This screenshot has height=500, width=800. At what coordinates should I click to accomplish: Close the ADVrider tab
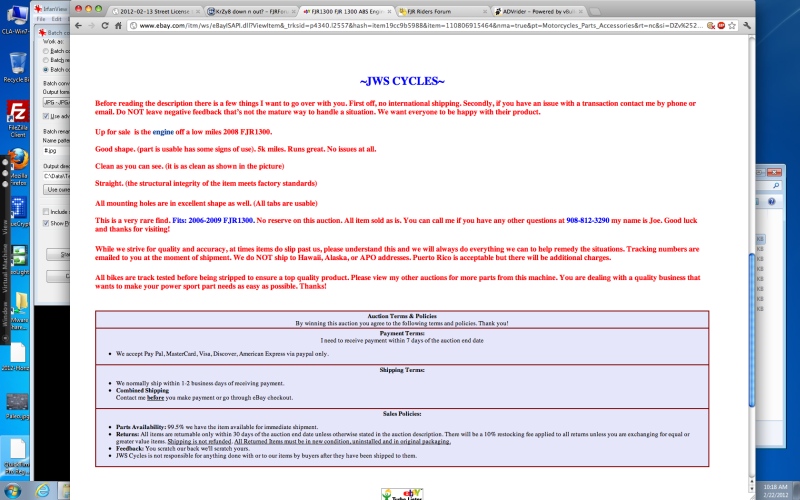pos(581,11)
